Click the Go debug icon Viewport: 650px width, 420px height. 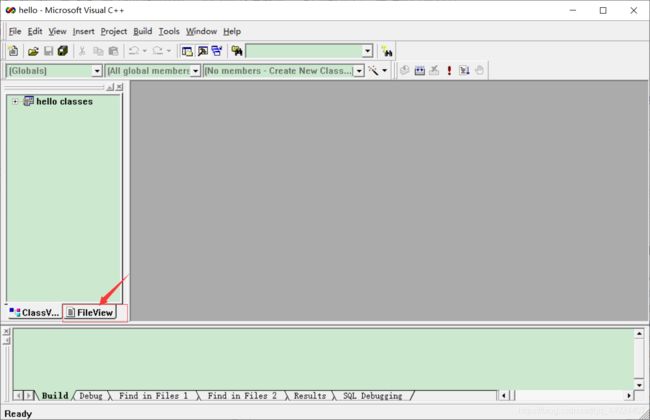(464, 70)
